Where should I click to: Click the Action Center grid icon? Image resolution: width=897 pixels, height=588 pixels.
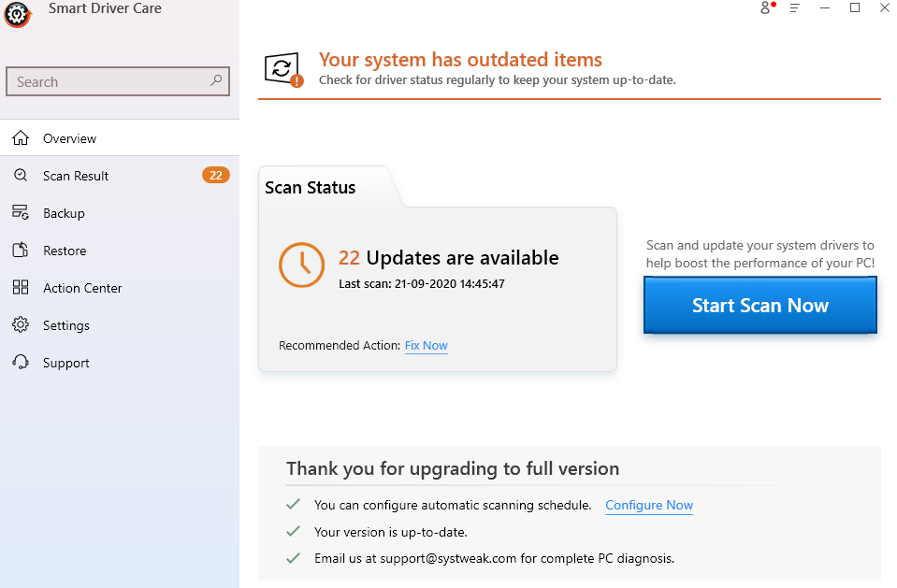[21, 288]
